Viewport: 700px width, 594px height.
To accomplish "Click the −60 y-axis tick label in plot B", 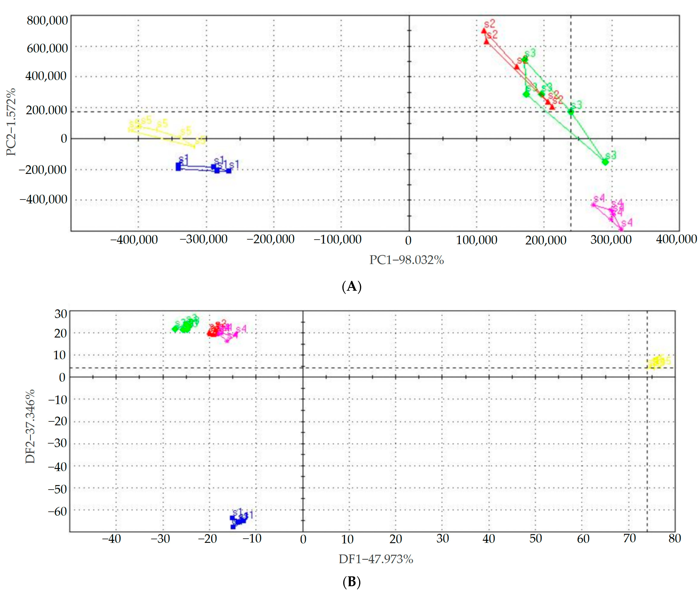I will [57, 511].
